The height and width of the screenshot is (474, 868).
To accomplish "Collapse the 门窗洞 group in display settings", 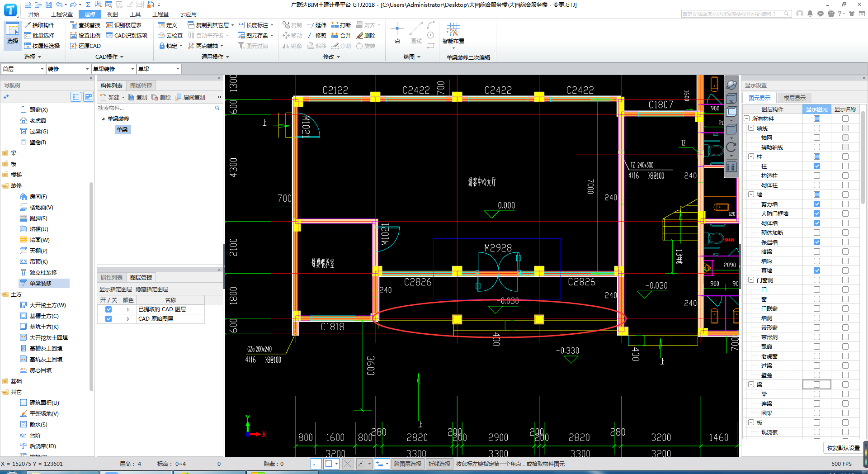I will tap(751, 280).
